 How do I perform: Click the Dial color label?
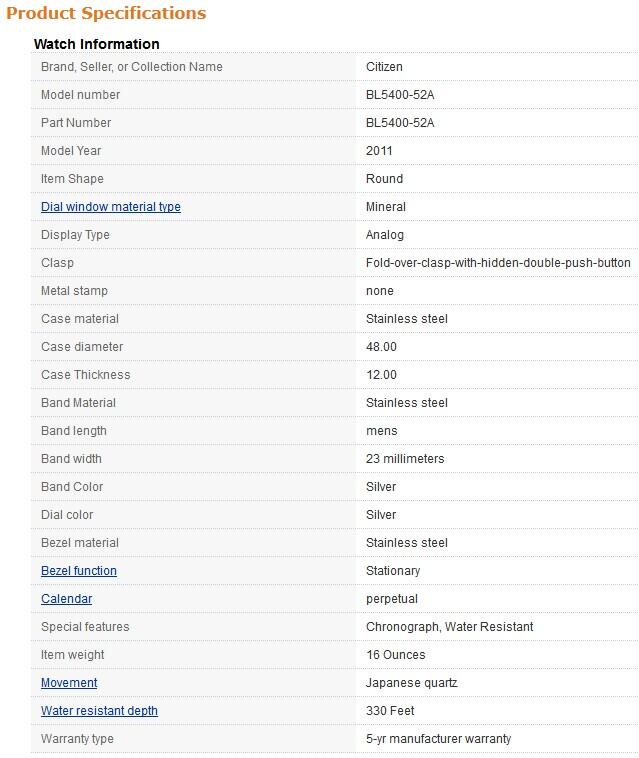[x=67, y=515]
